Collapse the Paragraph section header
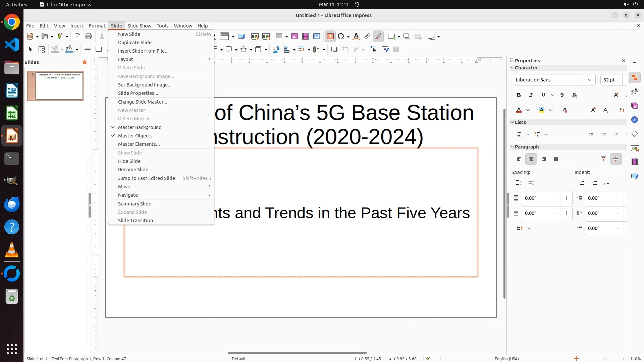Screen dimensions: 644x362 [526, 147]
